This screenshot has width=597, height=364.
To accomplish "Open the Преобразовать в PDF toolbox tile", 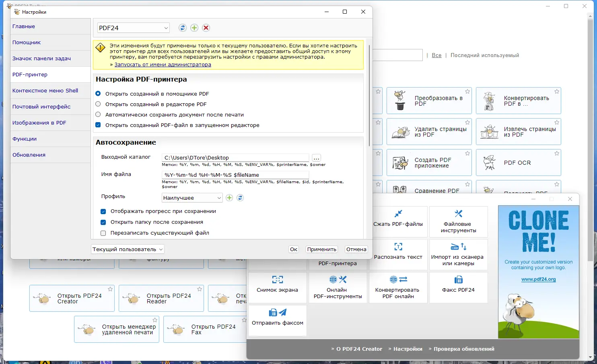I will (x=429, y=101).
